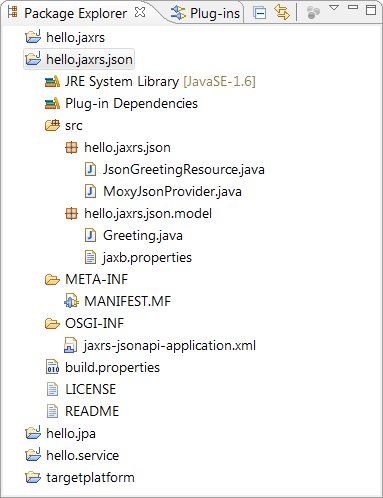Click the LICENSE file icon

tap(52, 389)
